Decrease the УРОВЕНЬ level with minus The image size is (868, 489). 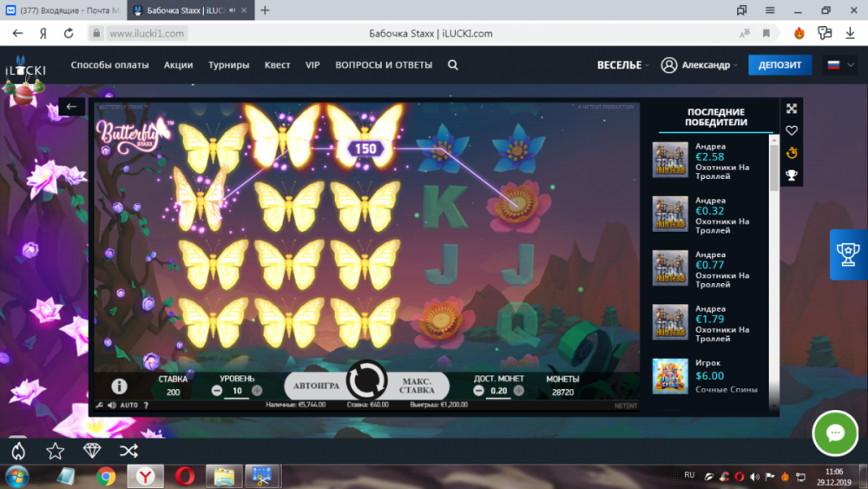point(217,391)
